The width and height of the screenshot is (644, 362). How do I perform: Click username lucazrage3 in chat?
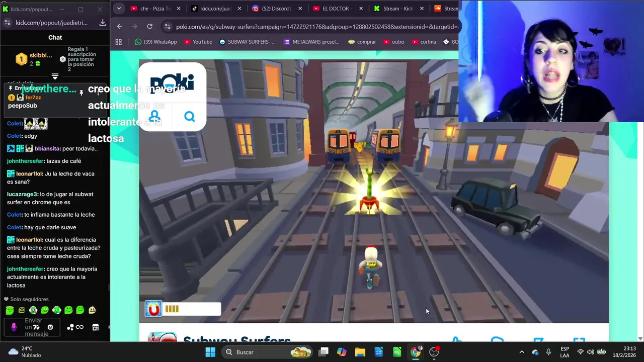[22, 194]
